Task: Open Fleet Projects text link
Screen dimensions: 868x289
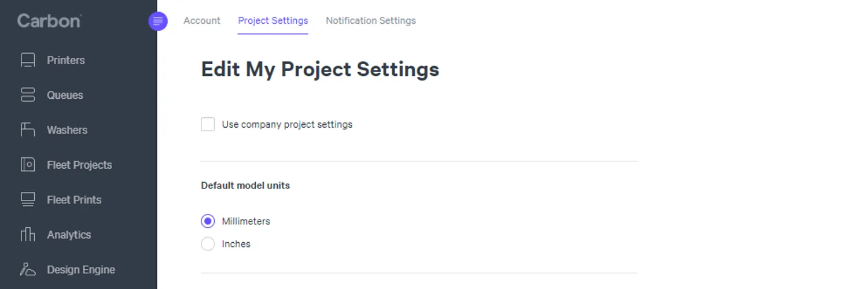Action: (79, 165)
